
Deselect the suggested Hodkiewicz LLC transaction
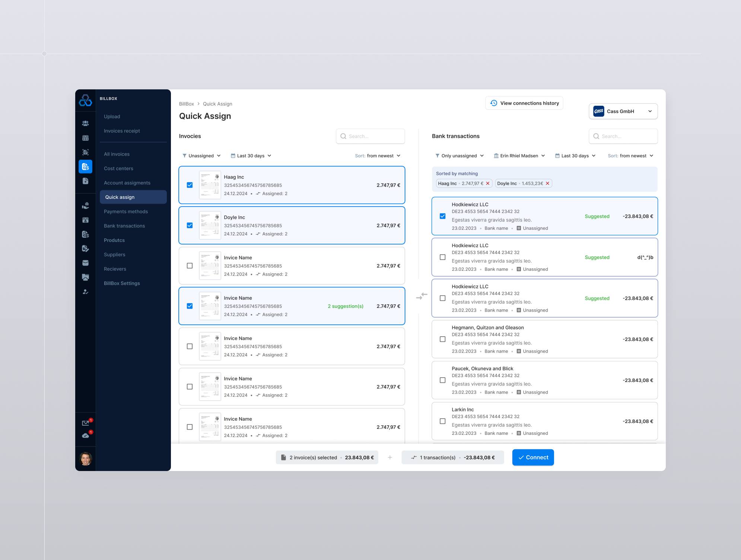point(442,216)
